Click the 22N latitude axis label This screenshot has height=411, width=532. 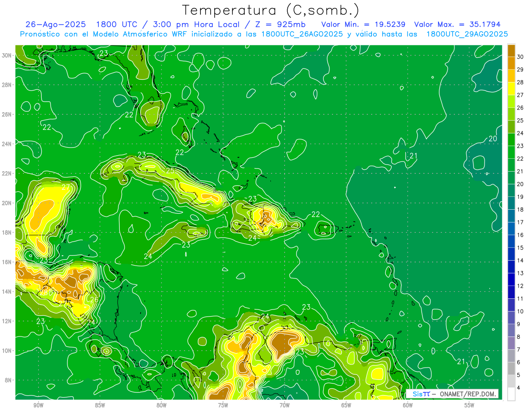tap(8, 173)
